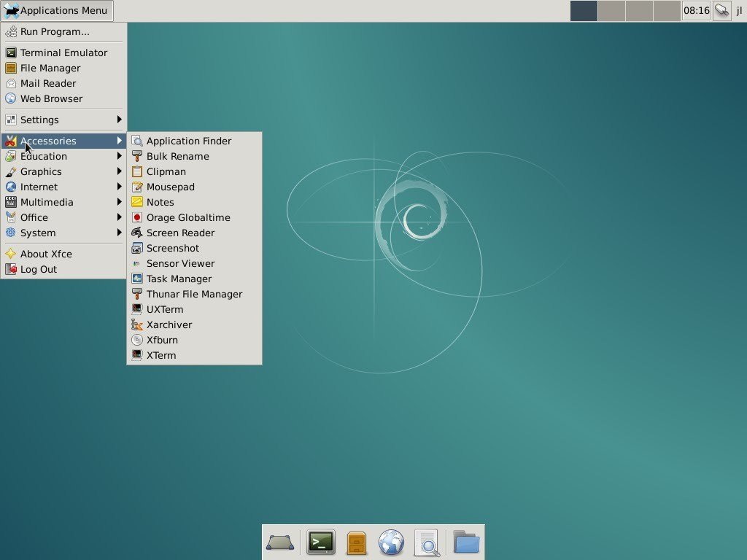Open Clipman clipboard manager entry

point(194,171)
